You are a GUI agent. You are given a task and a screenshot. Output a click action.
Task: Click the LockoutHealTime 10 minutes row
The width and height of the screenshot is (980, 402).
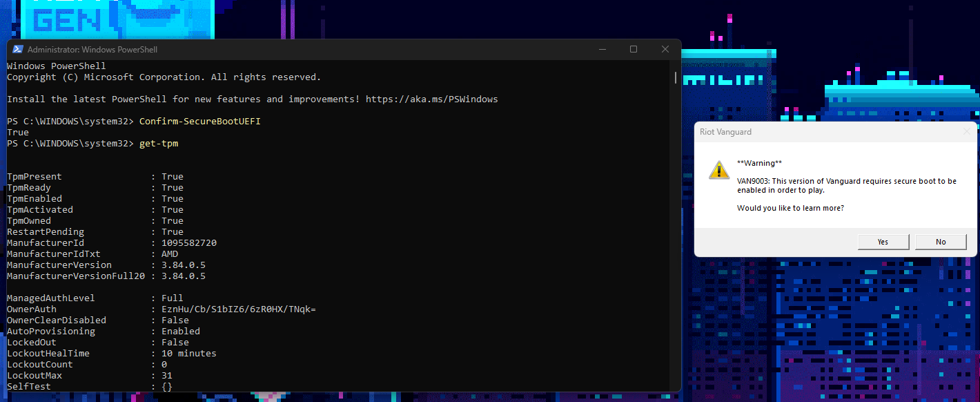tap(112, 354)
